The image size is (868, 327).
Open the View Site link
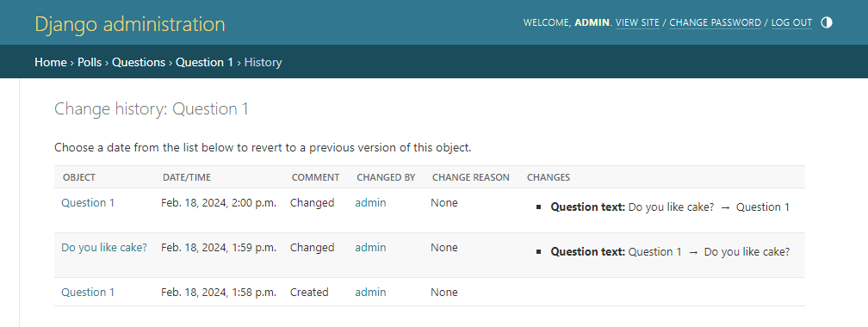pyautogui.click(x=637, y=22)
